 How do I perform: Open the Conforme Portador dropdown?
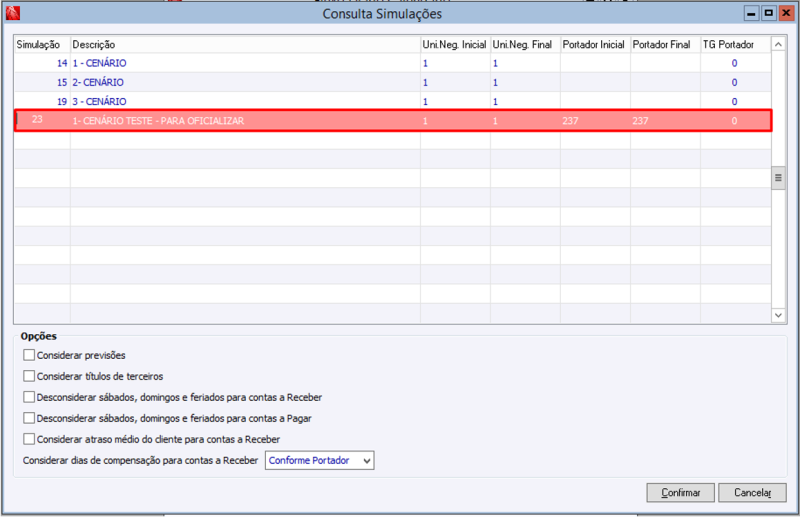319,460
